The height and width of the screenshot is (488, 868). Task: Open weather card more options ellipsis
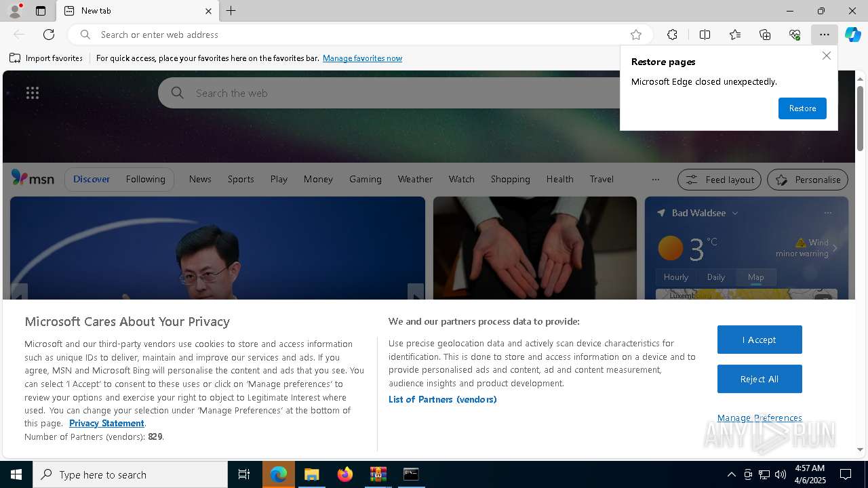(x=827, y=213)
